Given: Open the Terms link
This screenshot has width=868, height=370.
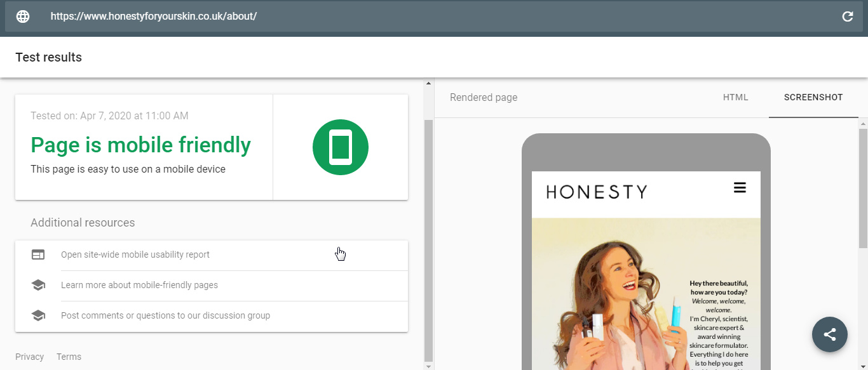Looking at the screenshot, I should tap(69, 357).
